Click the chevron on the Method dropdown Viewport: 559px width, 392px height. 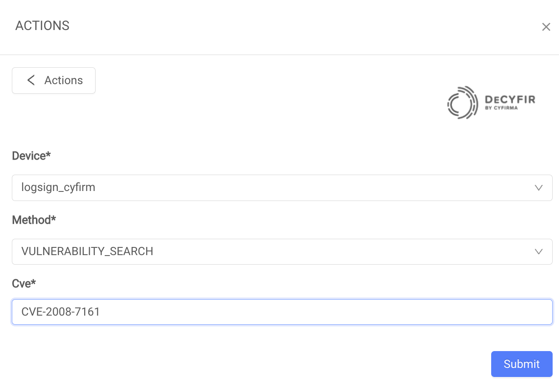click(x=539, y=251)
